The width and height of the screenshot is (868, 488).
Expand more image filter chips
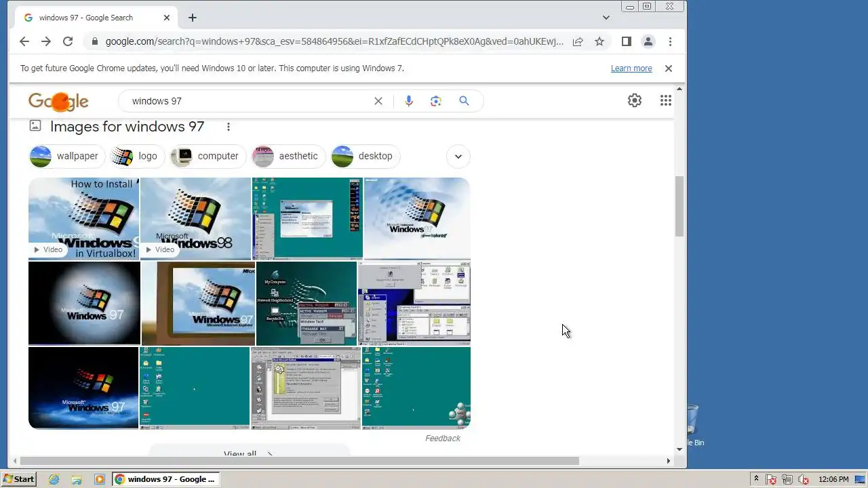point(458,157)
